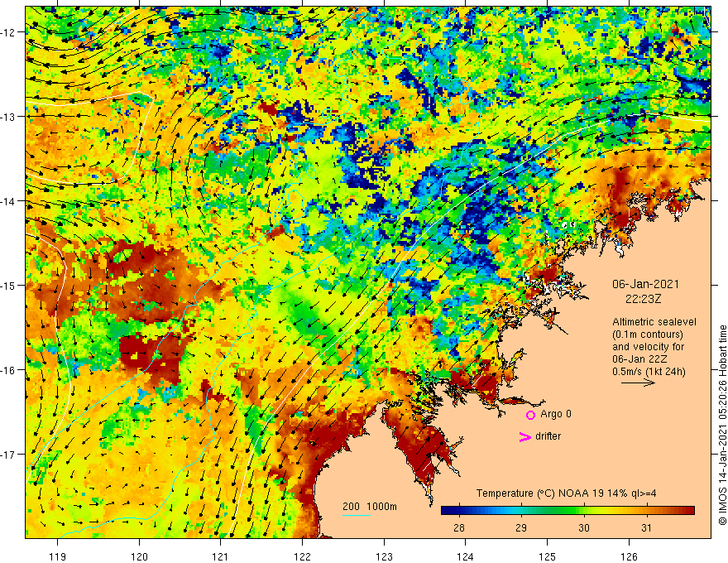Click the longitude axis label 124

point(466,556)
